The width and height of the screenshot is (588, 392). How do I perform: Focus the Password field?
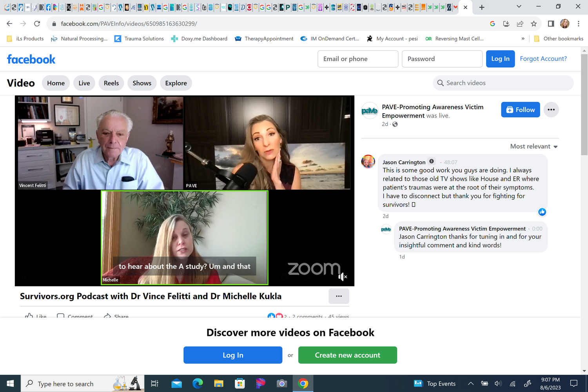(x=442, y=59)
